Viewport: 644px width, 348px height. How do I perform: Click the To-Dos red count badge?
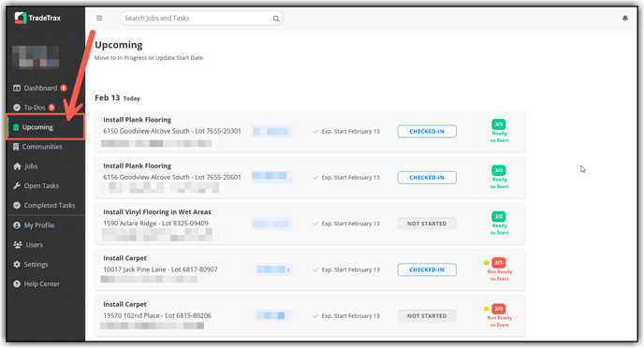pos(51,108)
